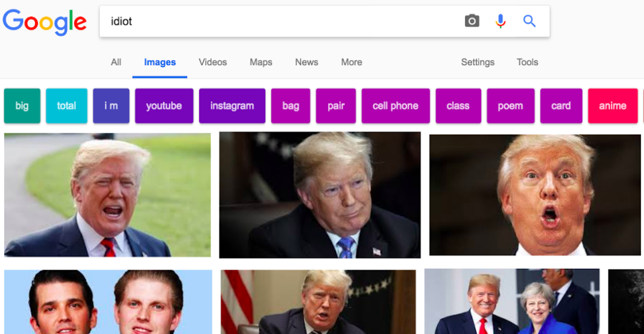The height and width of the screenshot is (334, 644).
Task: Select the Images tab
Action: 160,62
